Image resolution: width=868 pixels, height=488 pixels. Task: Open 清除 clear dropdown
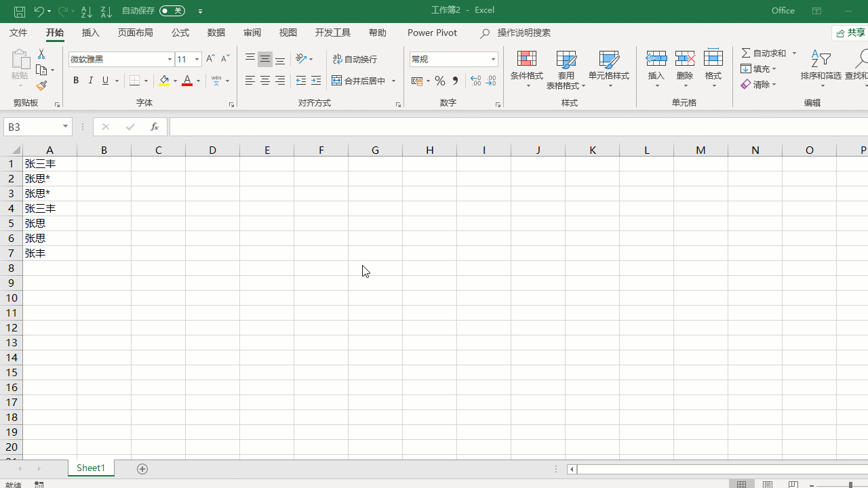click(759, 84)
